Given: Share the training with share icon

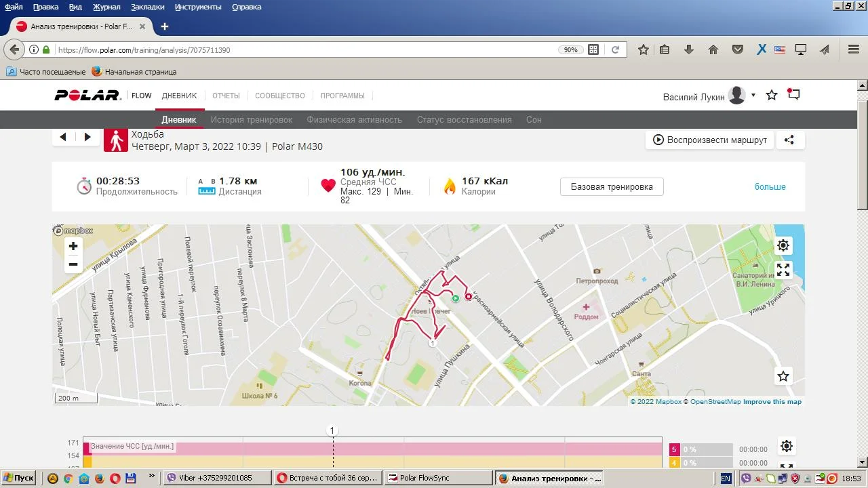Looking at the screenshot, I should [x=789, y=140].
